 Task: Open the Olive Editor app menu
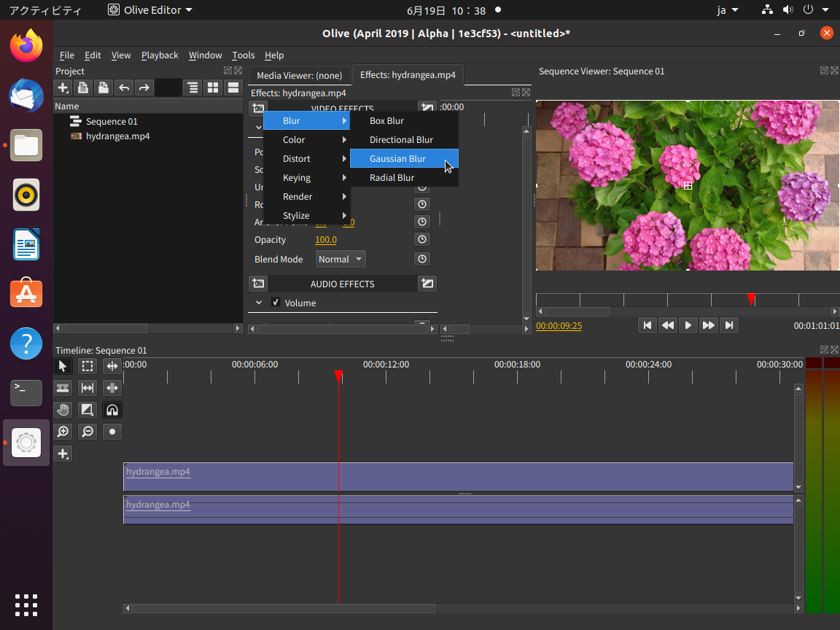150,10
